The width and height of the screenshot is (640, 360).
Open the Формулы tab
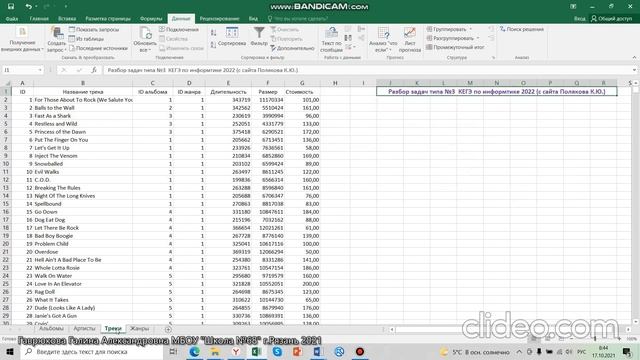pos(151,19)
